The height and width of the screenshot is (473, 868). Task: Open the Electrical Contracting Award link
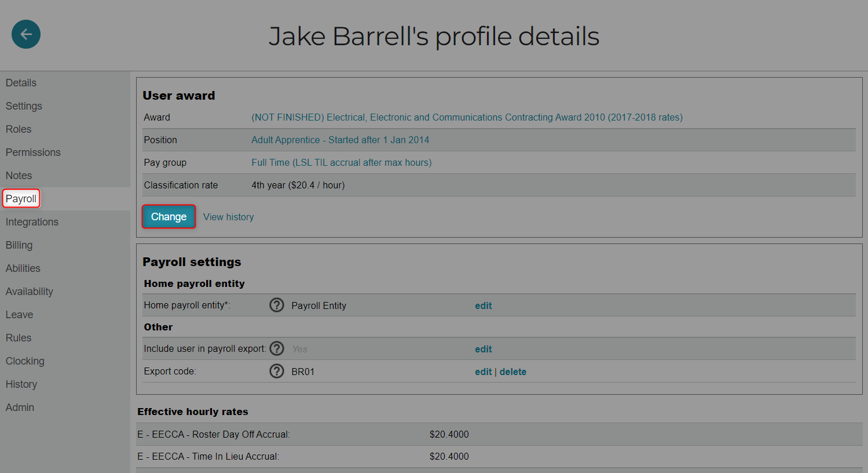coord(467,117)
